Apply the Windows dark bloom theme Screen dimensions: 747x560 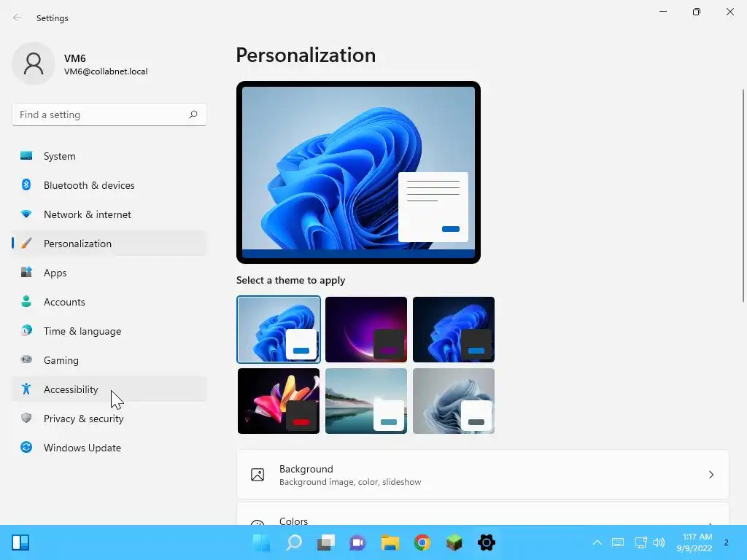pyautogui.click(x=454, y=330)
